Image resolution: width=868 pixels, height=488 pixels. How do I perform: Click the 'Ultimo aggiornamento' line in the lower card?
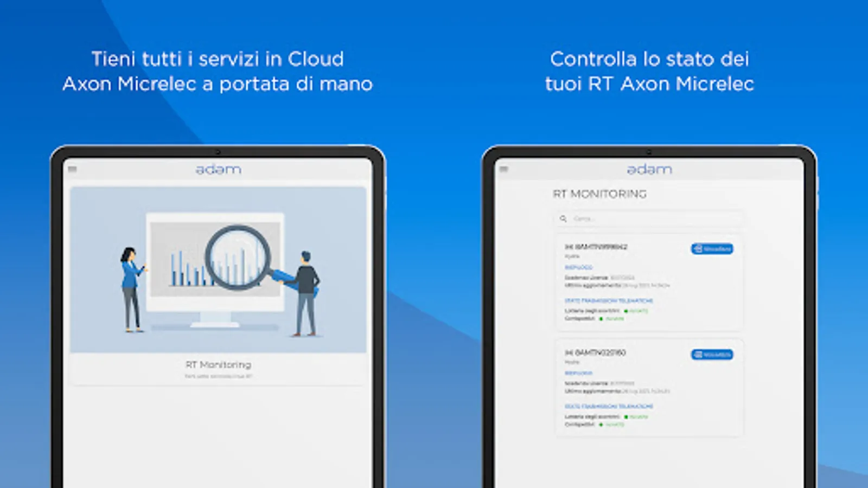click(x=617, y=391)
